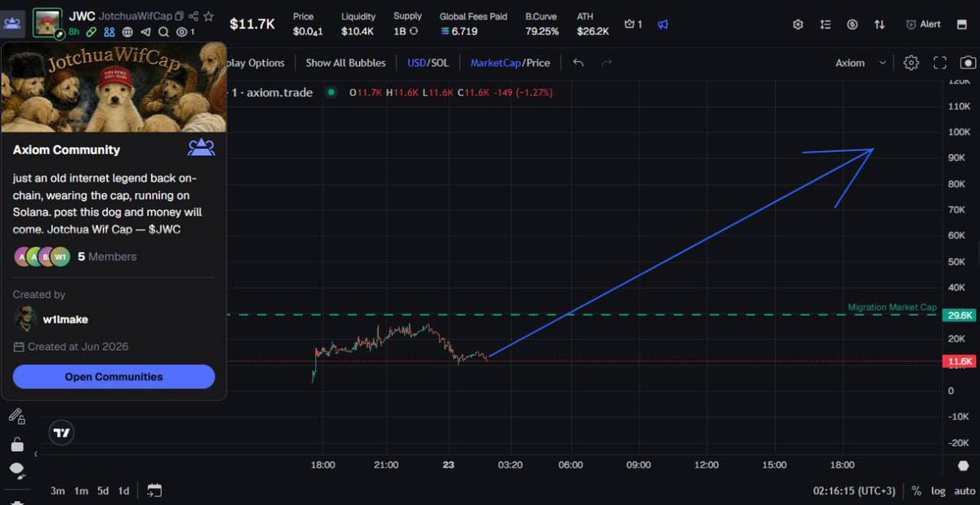Toggle percent scale mode
Viewport: 980px width, 505px height.
tap(917, 491)
